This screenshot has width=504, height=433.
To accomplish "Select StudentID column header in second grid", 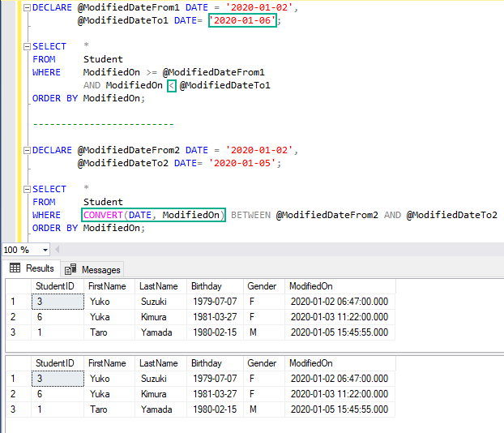I will pyautogui.click(x=58, y=363).
